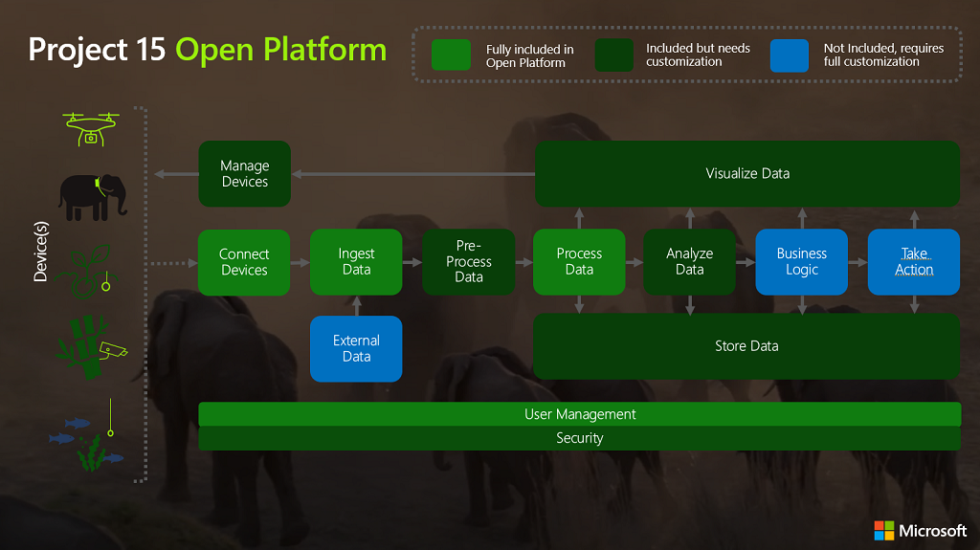This screenshot has width=980, height=550.
Task: Click the bamboo camera trap icon
Action: coord(92,348)
